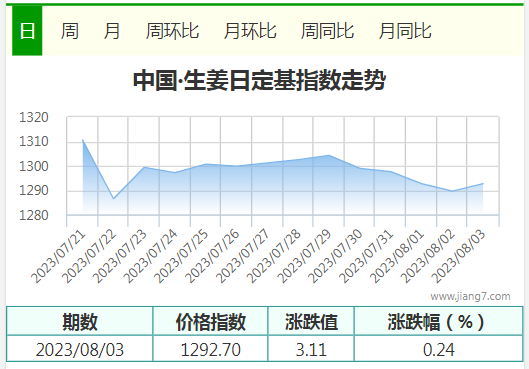
Task: Click the 2023/07/21 peak data point
Action: [x=83, y=140]
